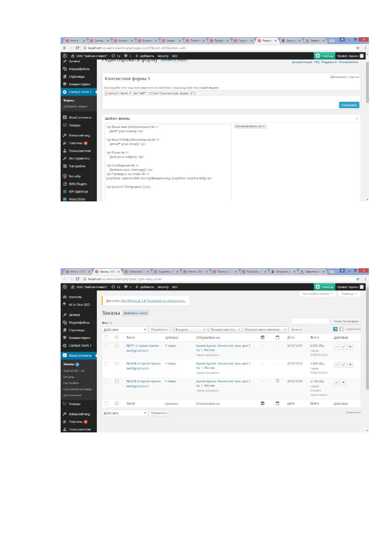The height and width of the screenshot is (555, 392).
Task: Open BWS Plugins in the sidebar
Action: pos(78,184)
